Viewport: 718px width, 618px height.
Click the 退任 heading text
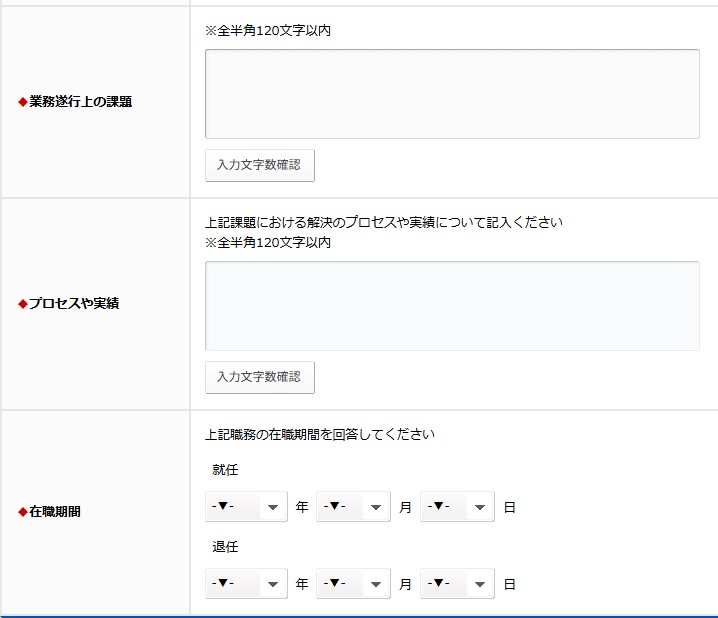[225, 547]
